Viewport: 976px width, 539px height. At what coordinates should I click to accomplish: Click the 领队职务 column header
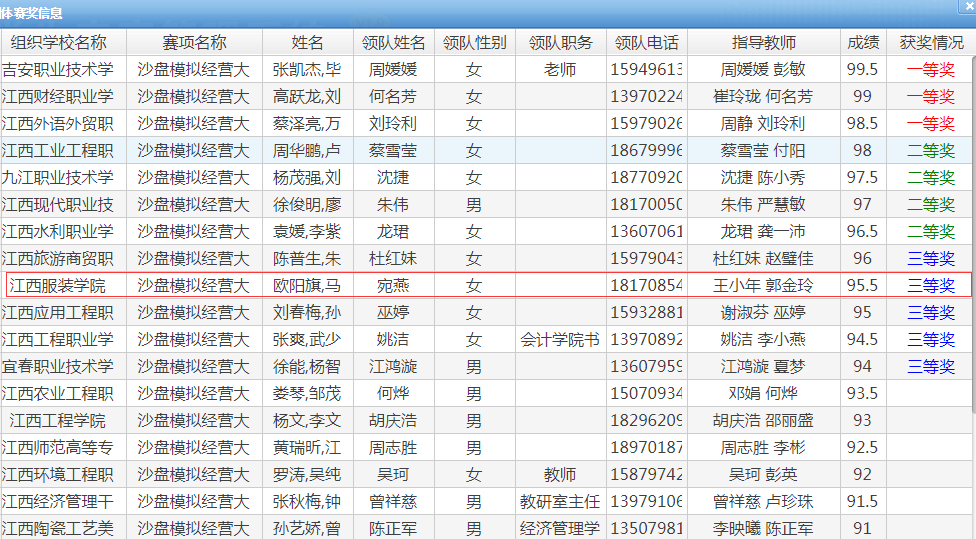point(560,43)
